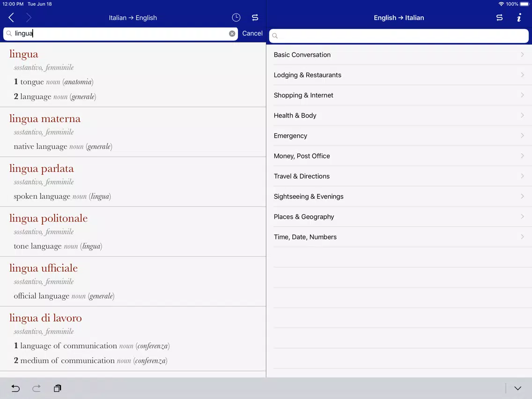The height and width of the screenshot is (399, 532).
Task: Tap the official language translation
Action: (64, 296)
